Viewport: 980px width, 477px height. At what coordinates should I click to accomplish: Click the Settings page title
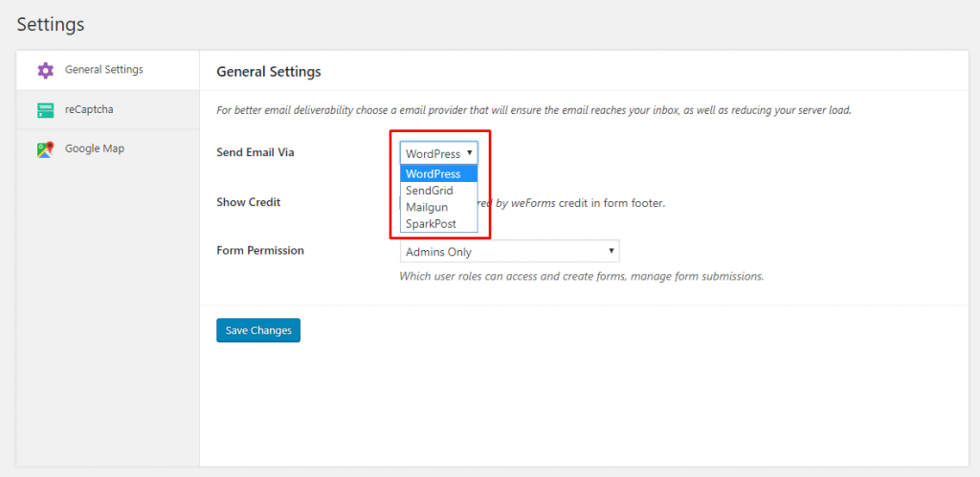coord(51,24)
